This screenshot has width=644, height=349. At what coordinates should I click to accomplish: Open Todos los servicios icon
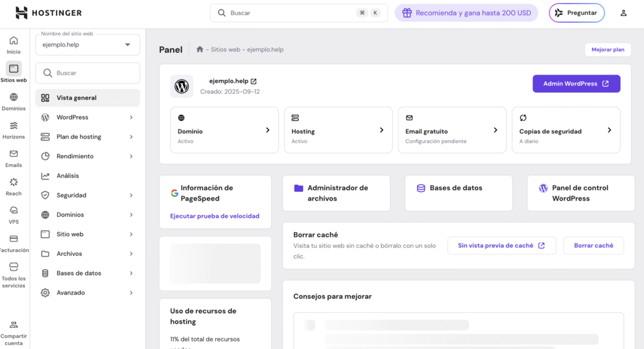14,267
